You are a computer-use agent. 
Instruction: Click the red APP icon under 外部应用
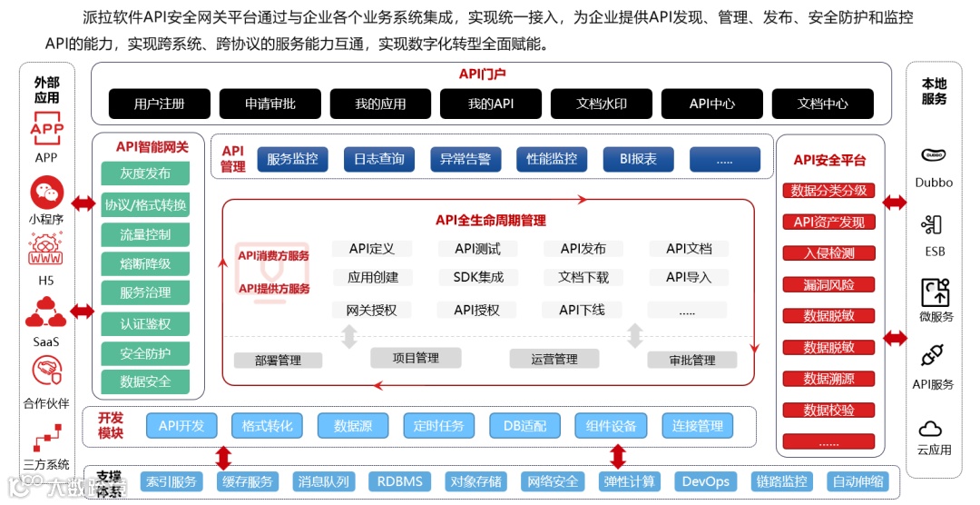pyautogui.click(x=46, y=129)
